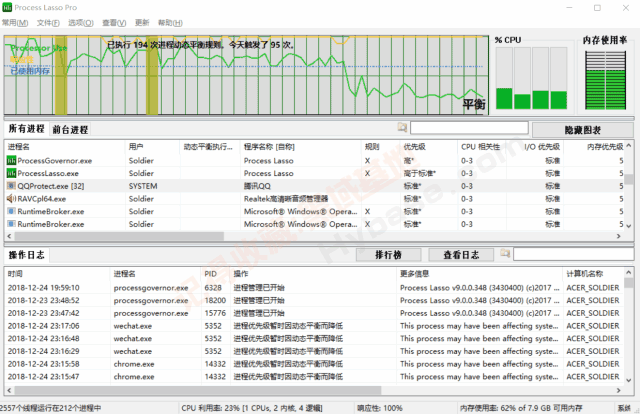Image resolution: width=640 pixels, height=414 pixels.
Task: Click the 响应性: 100% status entry
Action: 380,408
